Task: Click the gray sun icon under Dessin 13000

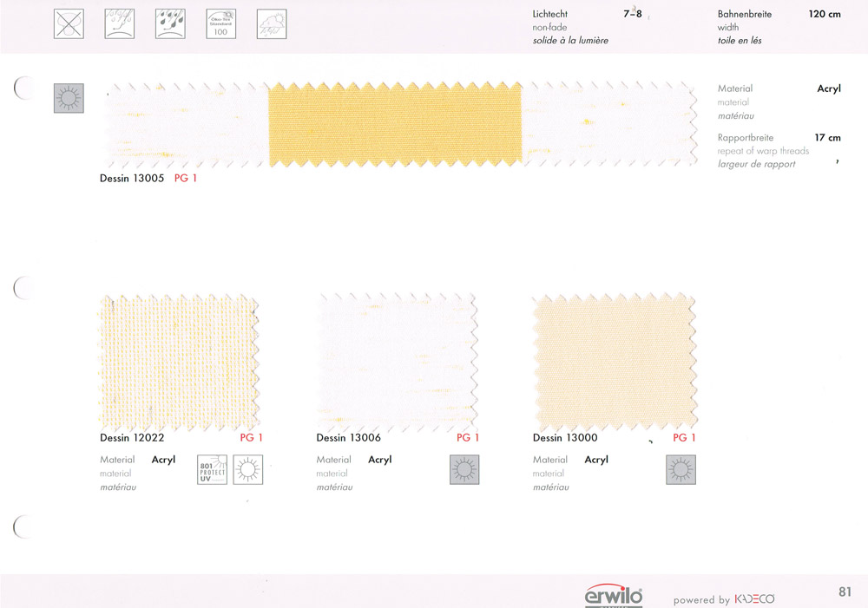Action: tap(681, 470)
